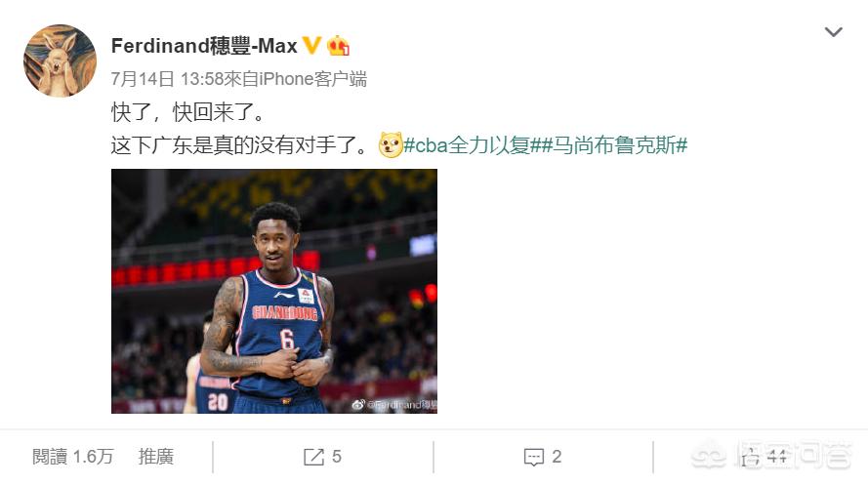This screenshot has width=868, height=485.
Task: Enlarge the Guangdong number 6 player photo
Action: [274, 291]
